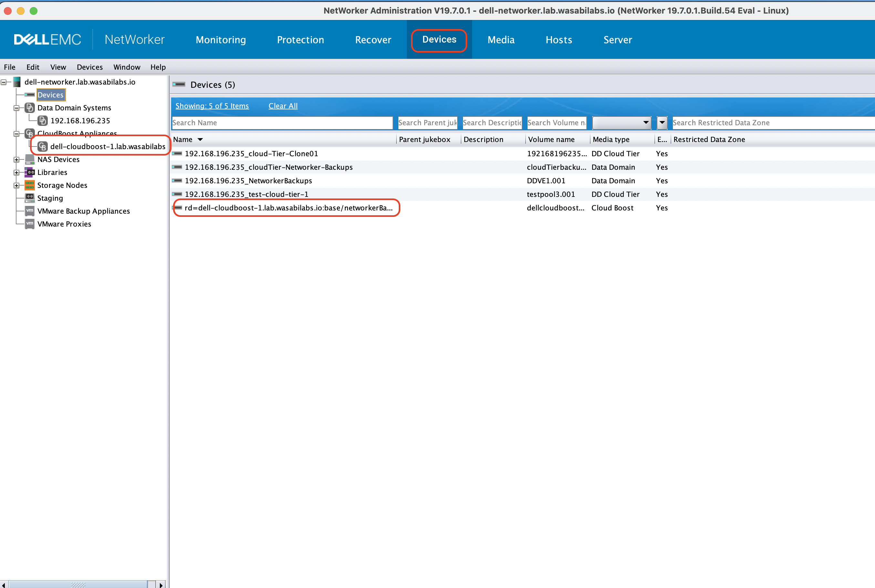This screenshot has width=875, height=588.
Task: Collapse the CloudBoost Appliances node
Action: (x=16, y=134)
